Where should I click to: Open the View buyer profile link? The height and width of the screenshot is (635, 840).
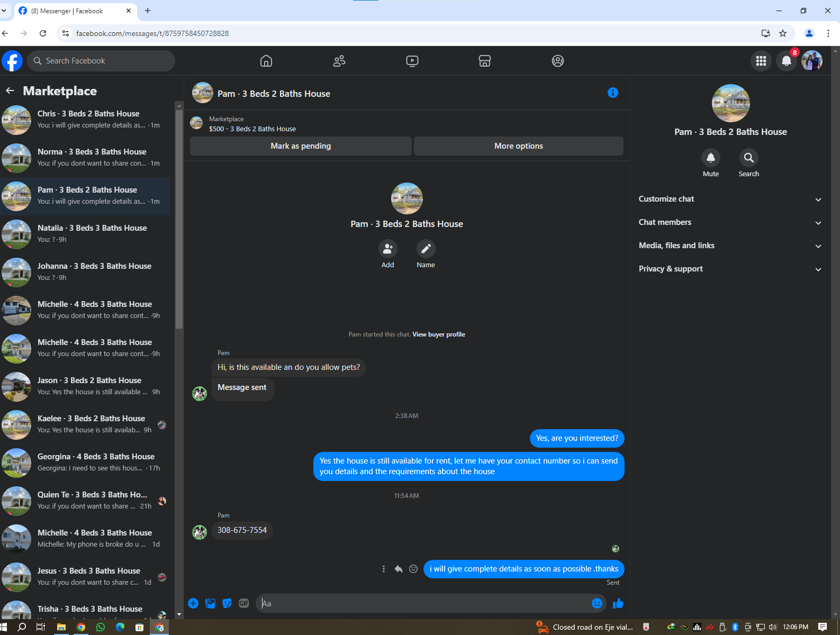coord(439,334)
